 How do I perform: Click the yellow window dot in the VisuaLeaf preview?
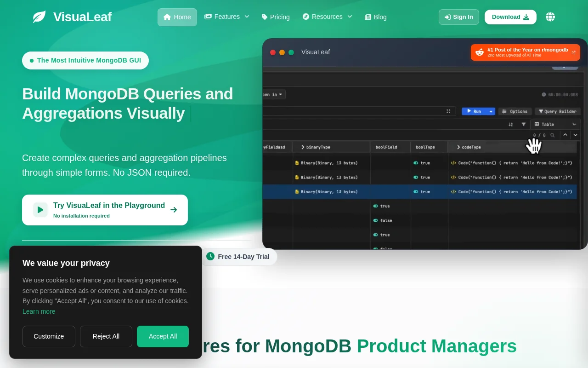(282, 52)
